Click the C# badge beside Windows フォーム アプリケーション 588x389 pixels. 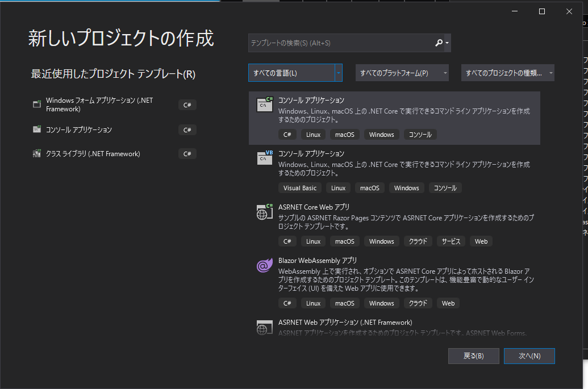(x=187, y=104)
